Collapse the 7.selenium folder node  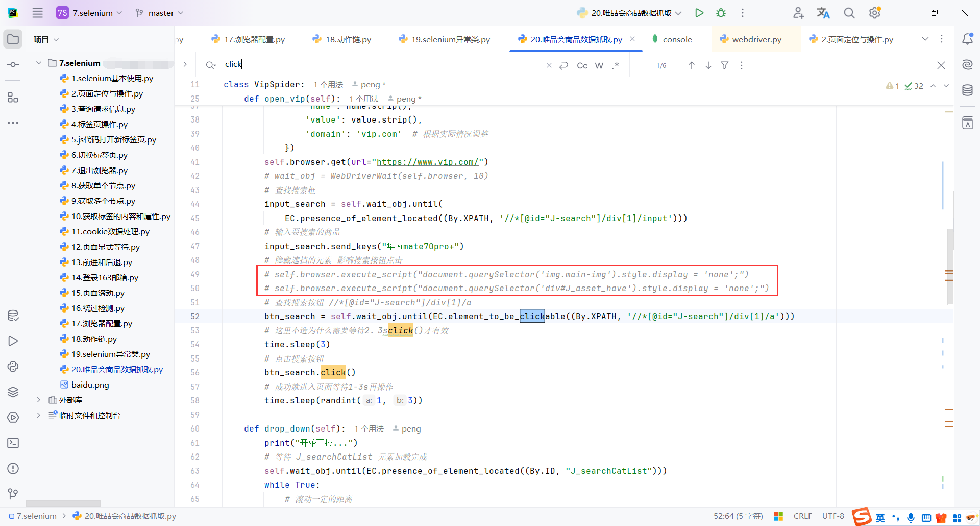click(39, 63)
